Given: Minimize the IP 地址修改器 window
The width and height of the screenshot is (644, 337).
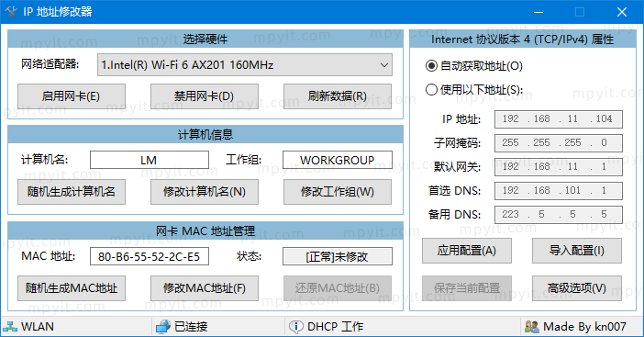Looking at the screenshot, I should point(539,12).
